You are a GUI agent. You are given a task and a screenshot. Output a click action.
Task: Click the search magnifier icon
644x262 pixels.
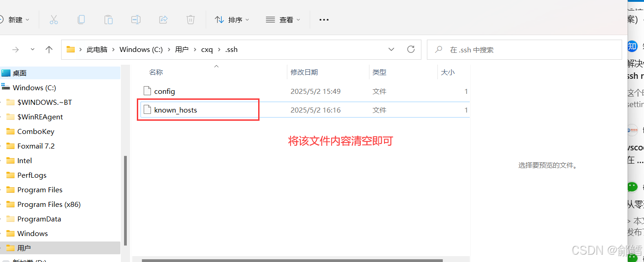439,50
